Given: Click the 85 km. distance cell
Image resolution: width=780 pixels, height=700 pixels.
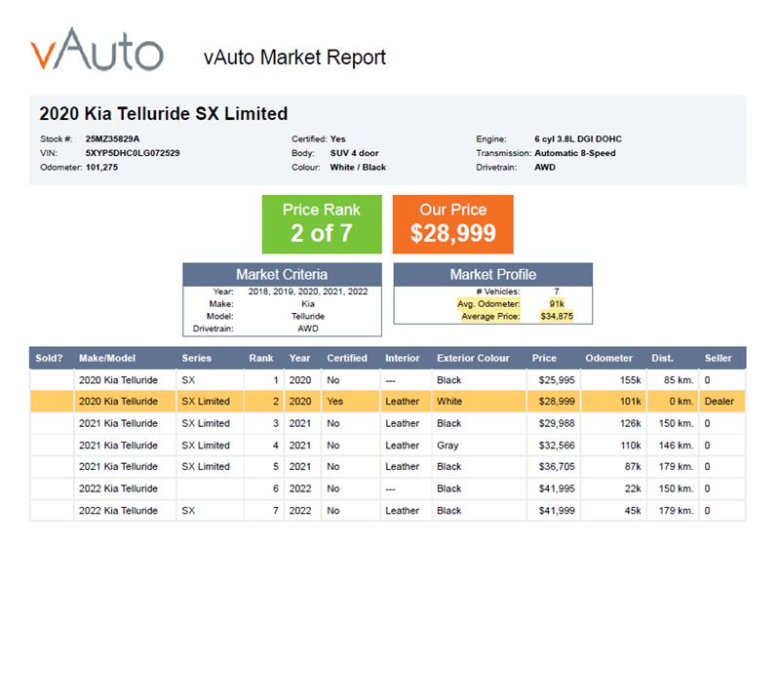Looking at the screenshot, I should (679, 380).
